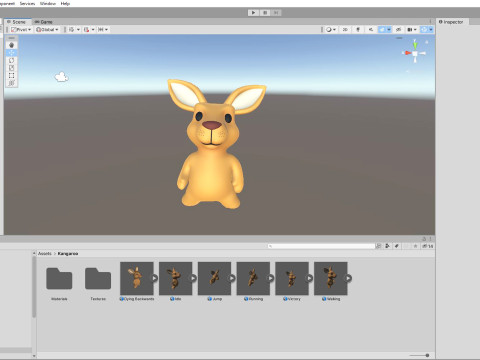Toggle scene audio
Image resolution: width=480 pixels, height=360 pixels.
click(x=371, y=30)
